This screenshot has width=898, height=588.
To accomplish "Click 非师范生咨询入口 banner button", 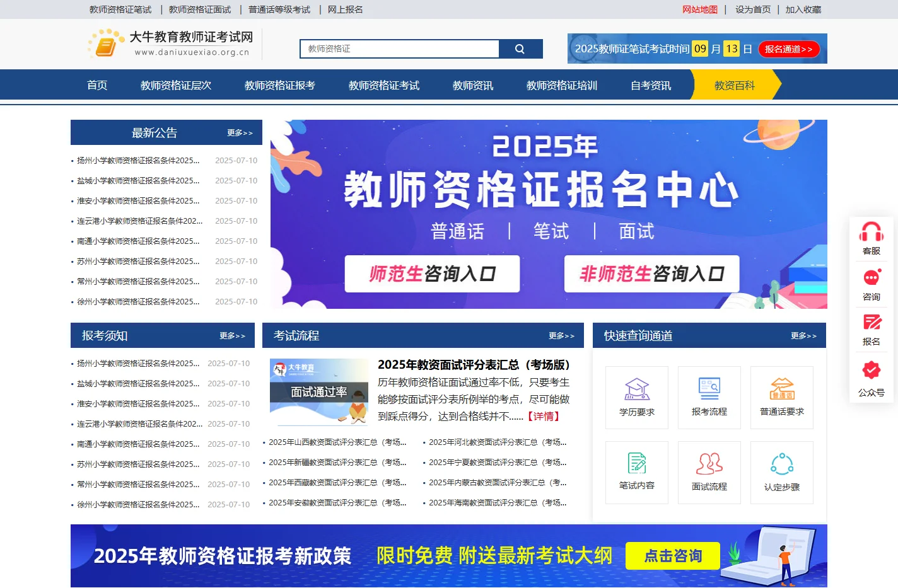I will pos(652,274).
